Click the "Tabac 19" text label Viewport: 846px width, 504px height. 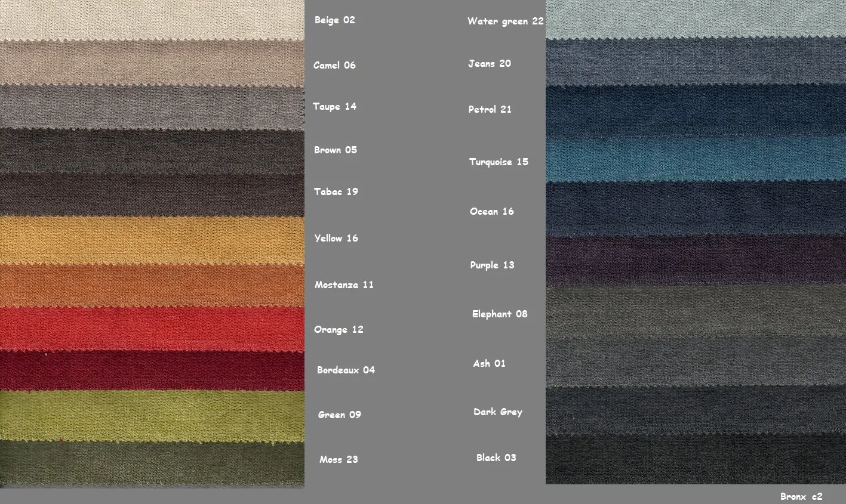(336, 192)
